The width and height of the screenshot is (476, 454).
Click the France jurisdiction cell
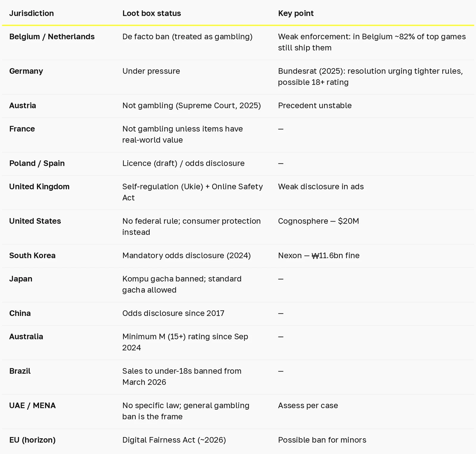(x=22, y=129)
